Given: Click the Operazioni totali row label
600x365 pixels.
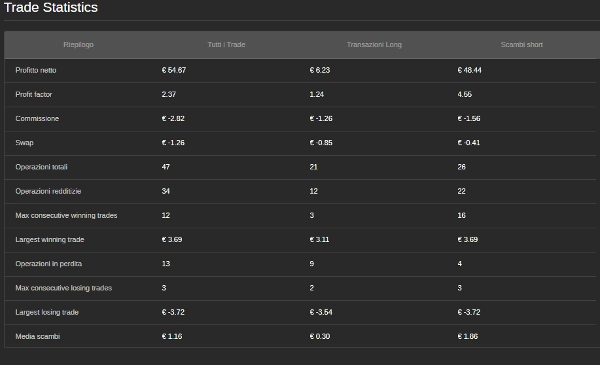Looking at the screenshot, I should 41,167.
